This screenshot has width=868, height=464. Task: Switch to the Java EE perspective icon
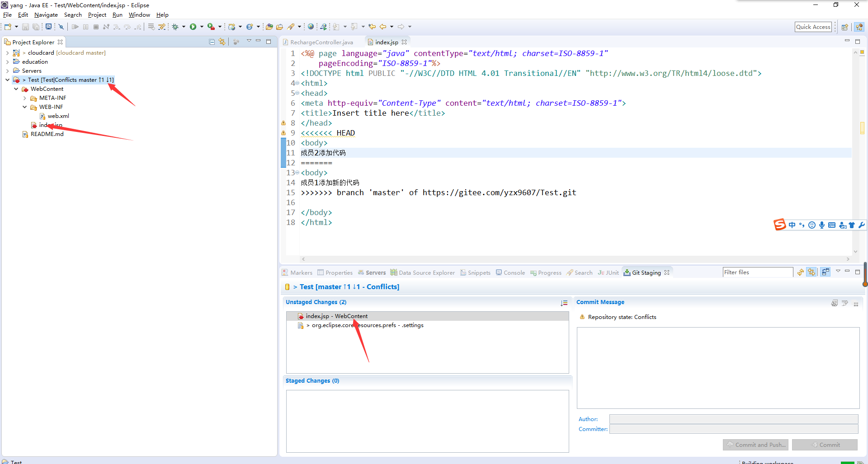859,27
